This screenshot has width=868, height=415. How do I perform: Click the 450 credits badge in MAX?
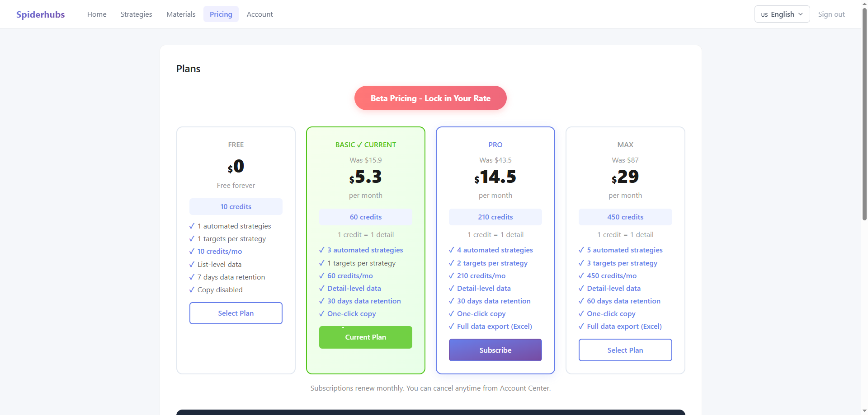[x=625, y=217]
